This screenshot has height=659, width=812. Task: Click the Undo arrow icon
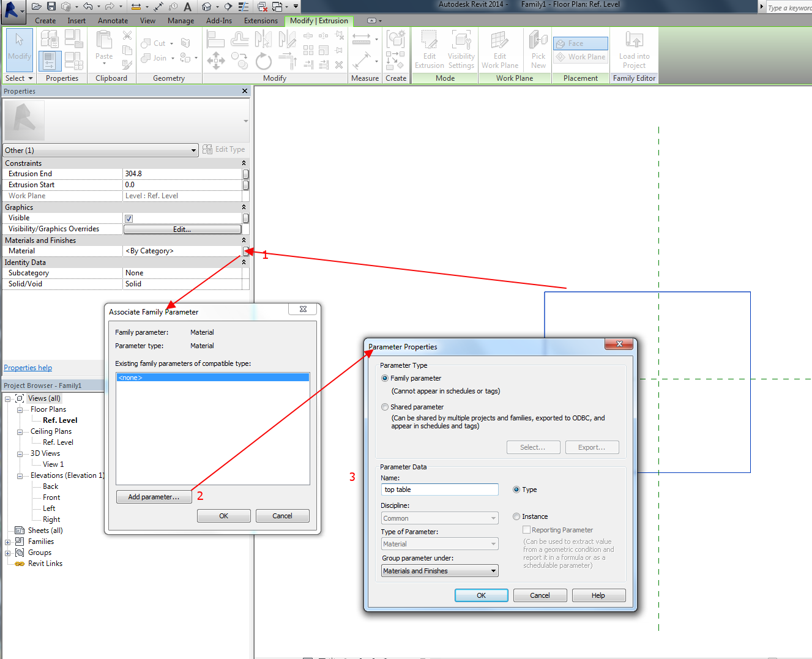click(x=88, y=6)
